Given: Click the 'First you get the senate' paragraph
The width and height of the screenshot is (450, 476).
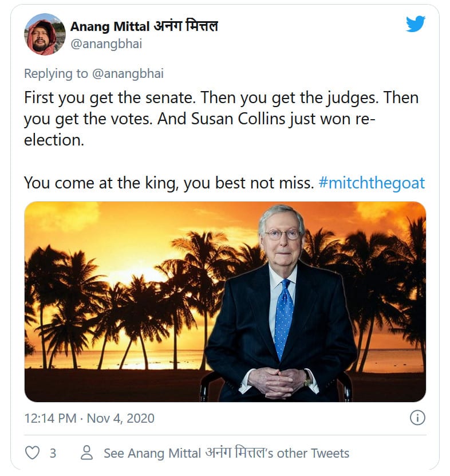Looking at the screenshot, I should coord(221,99).
